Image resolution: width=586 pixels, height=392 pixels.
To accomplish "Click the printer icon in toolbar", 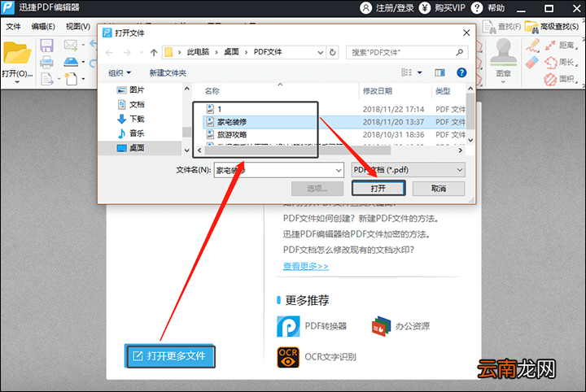I will [x=46, y=62].
